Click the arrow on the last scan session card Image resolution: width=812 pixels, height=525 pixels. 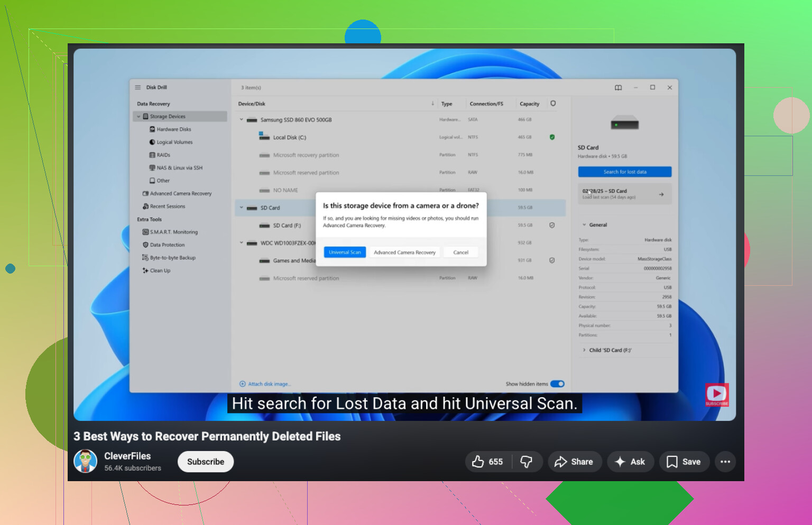tap(661, 194)
